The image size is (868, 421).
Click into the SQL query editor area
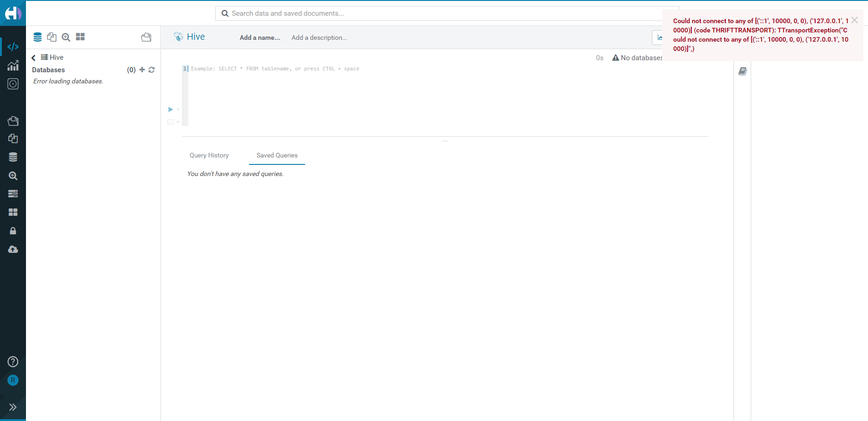pos(448,95)
